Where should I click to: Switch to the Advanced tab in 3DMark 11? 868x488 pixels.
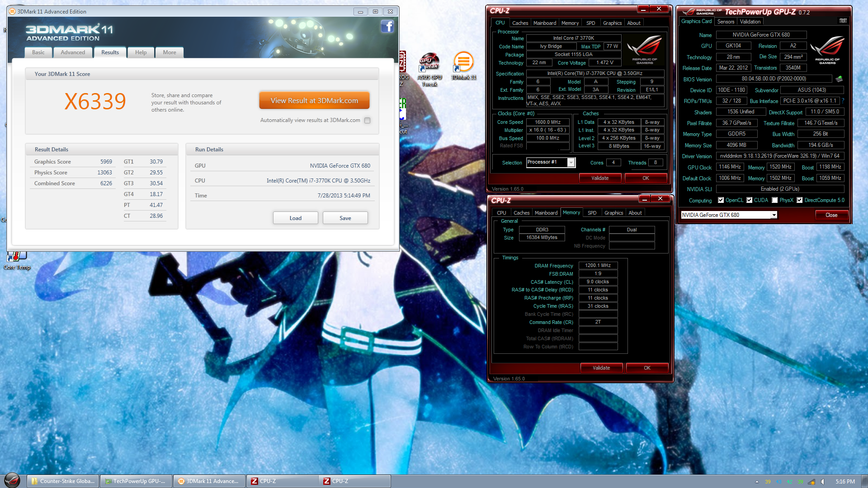(73, 52)
